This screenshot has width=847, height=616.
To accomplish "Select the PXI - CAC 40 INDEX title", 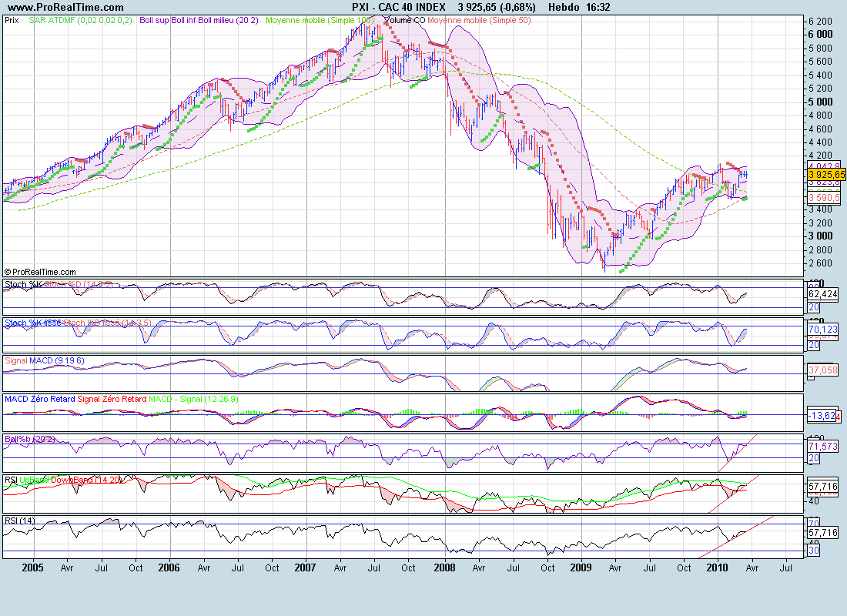I will [x=399, y=8].
